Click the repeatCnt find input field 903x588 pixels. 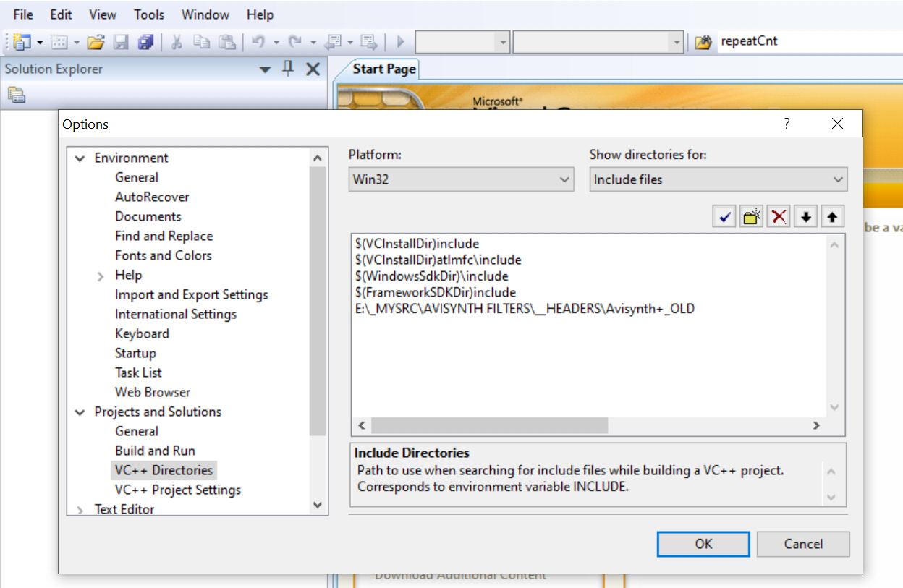[x=809, y=41]
